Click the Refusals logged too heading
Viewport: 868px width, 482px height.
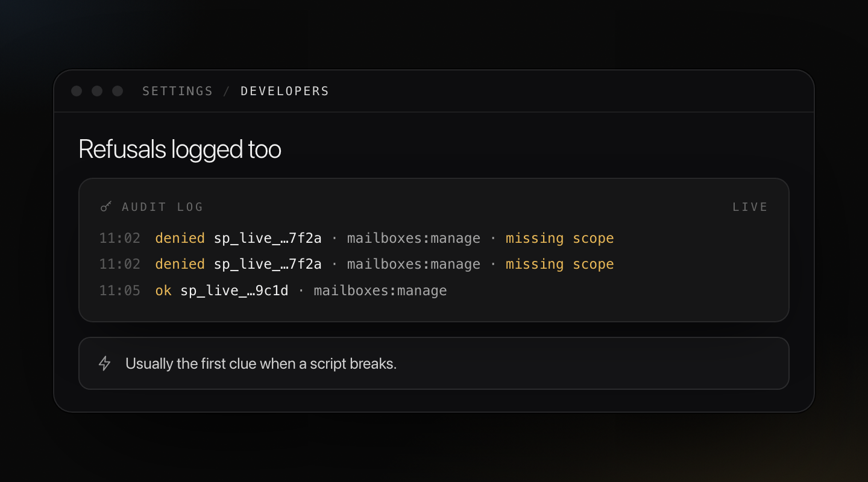pos(180,149)
